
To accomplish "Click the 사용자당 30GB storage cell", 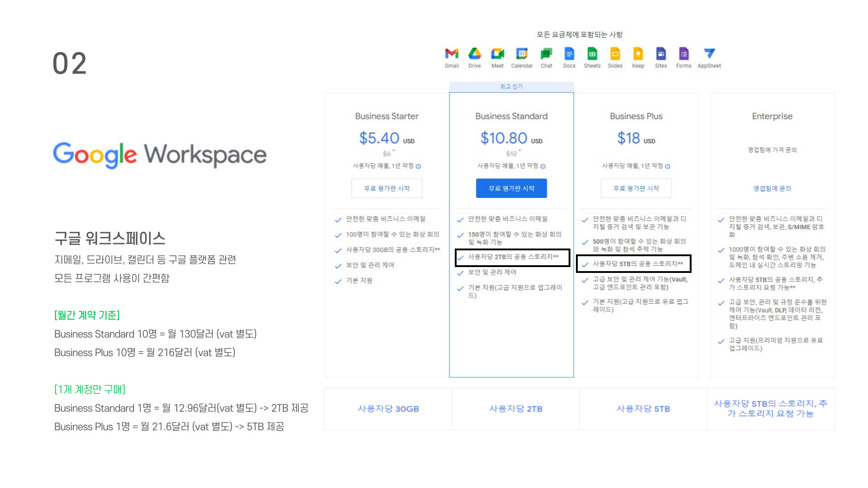I will point(388,409).
